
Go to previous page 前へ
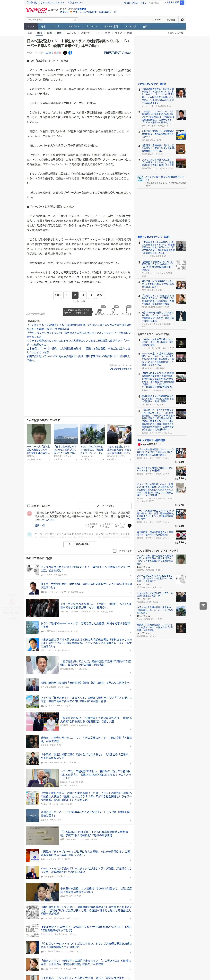58,295
